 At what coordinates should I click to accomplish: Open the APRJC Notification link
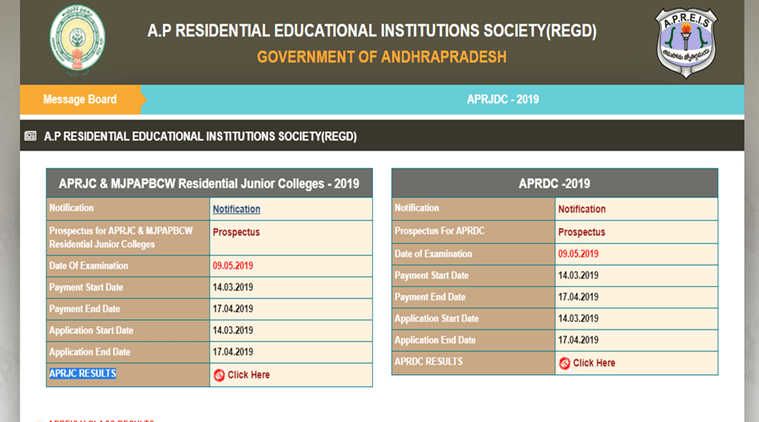click(236, 209)
